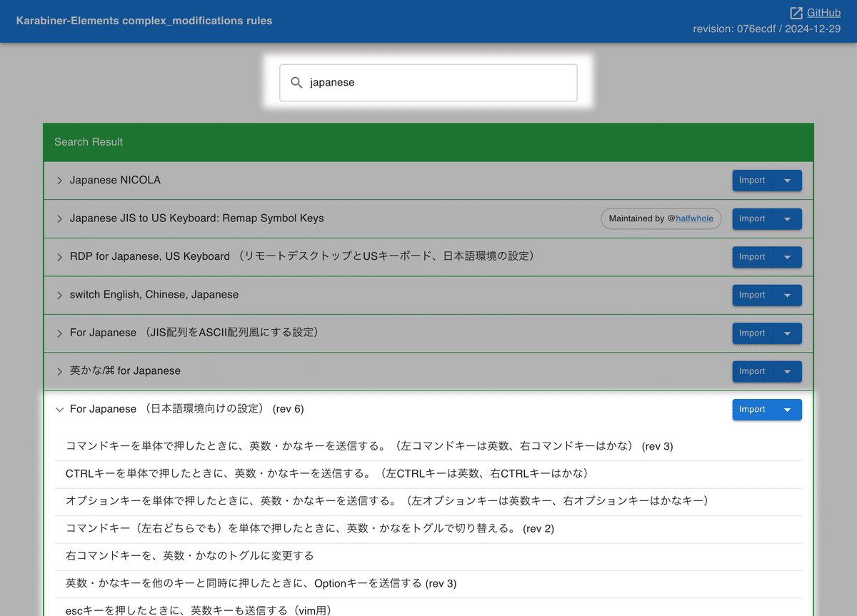The image size is (857, 616).
Task: Import For Japanese JIS配列 rules
Action: point(753,333)
